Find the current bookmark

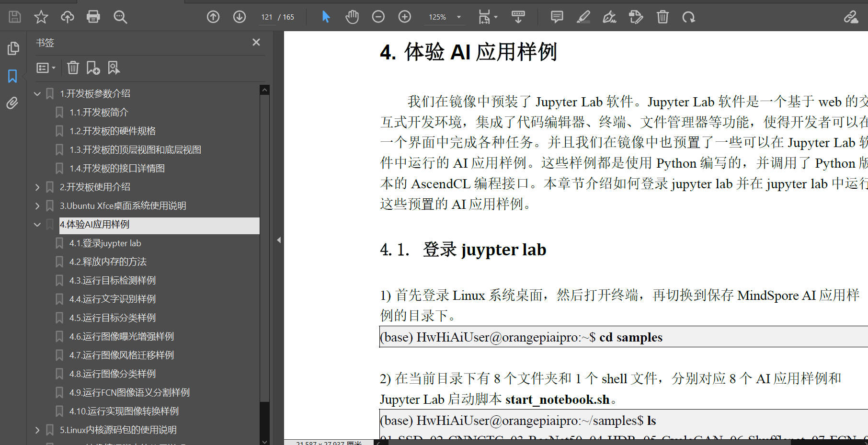(114, 68)
